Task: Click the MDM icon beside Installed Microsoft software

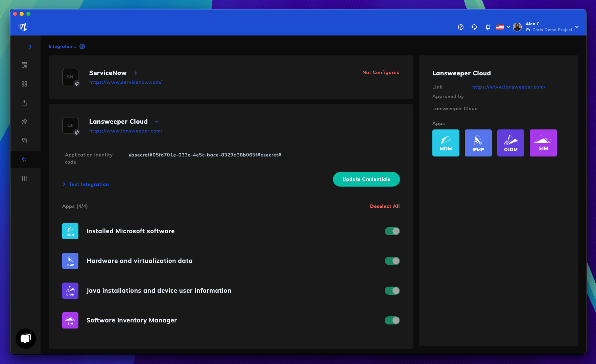Action: tap(70, 231)
